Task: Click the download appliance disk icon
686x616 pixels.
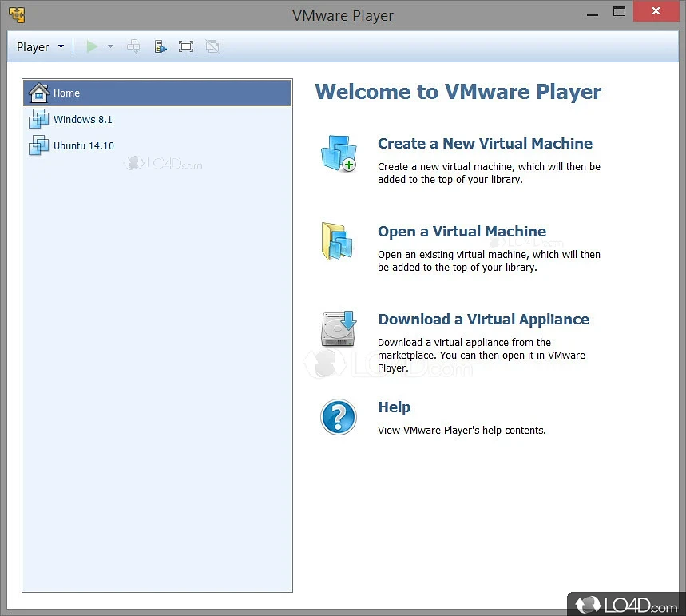Action: click(338, 329)
